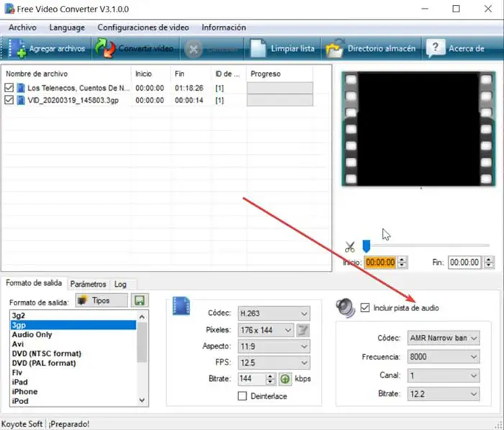Click the video preview thumbnail

click(418, 129)
